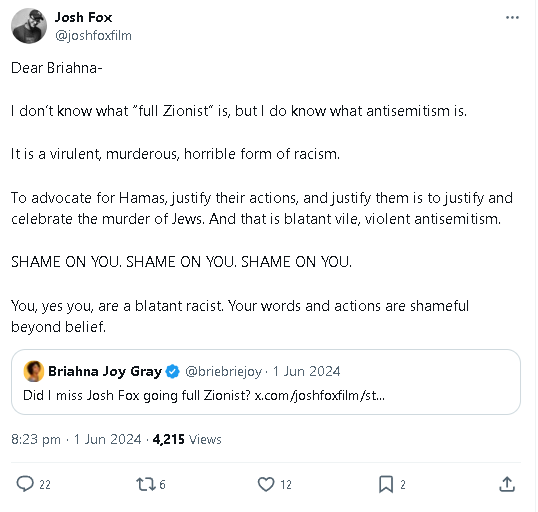This screenshot has width=538, height=512.
Task: Open the share upload icon
Action: pyautogui.click(x=507, y=484)
